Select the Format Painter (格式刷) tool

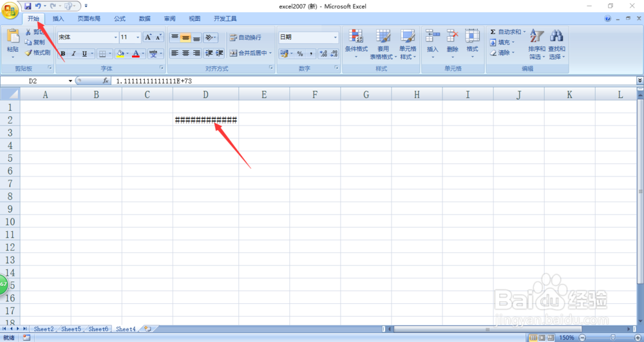coord(37,53)
